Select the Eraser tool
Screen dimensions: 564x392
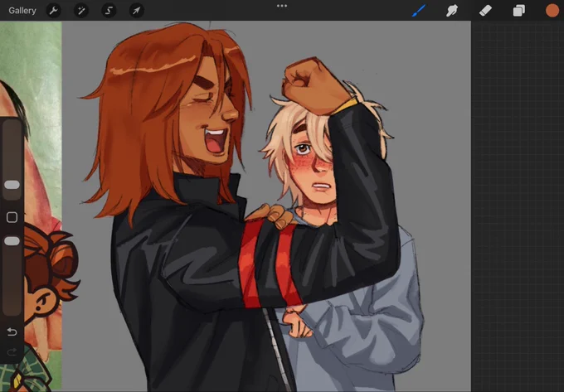click(x=485, y=11)
